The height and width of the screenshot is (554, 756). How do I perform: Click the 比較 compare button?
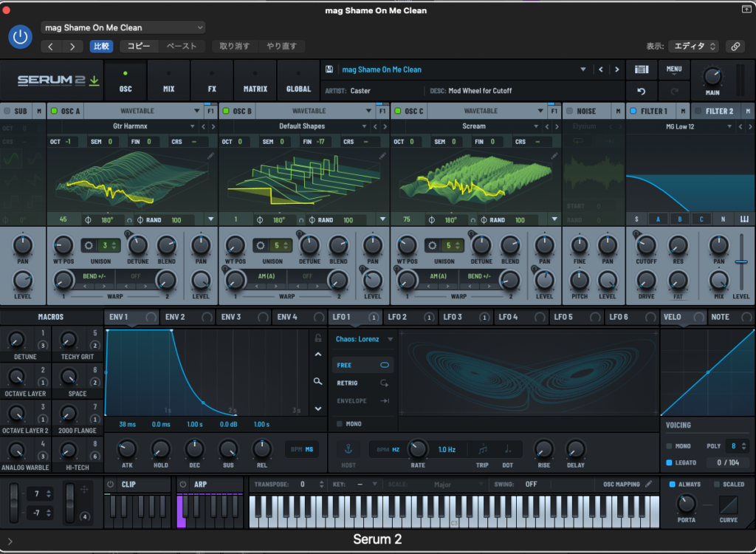(x=101, y=47)
